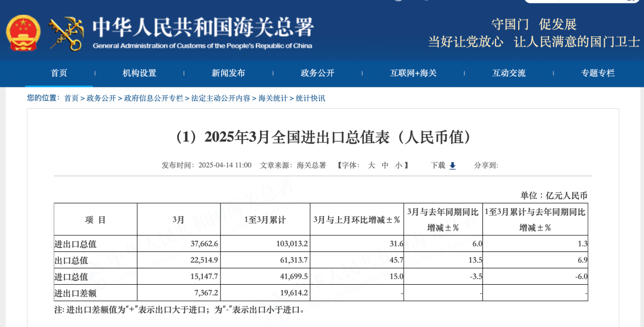Click the site title 中华人民共和国海关总署
This screenshot has height=327, width=644.
tap(203, 27)
